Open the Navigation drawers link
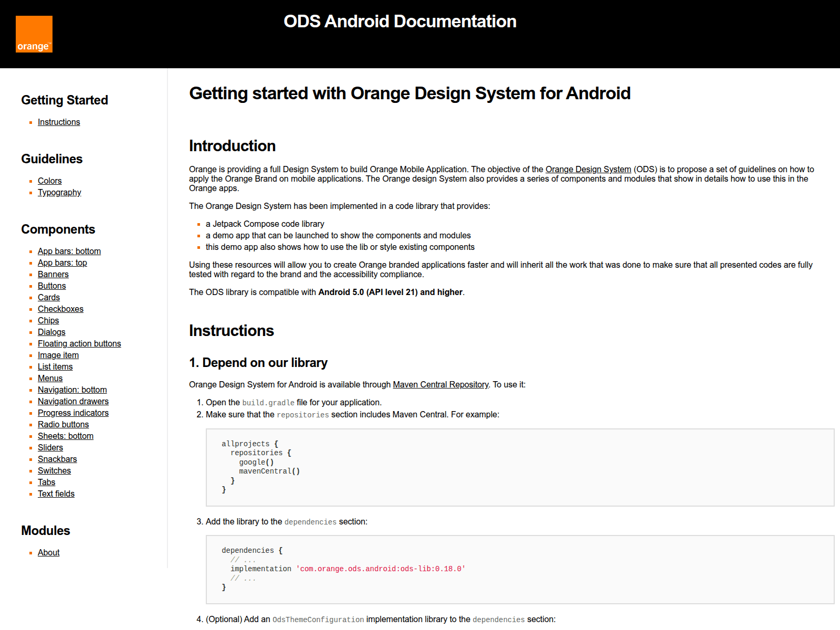Screen dimensions: 840x630 tap(73, 401)
